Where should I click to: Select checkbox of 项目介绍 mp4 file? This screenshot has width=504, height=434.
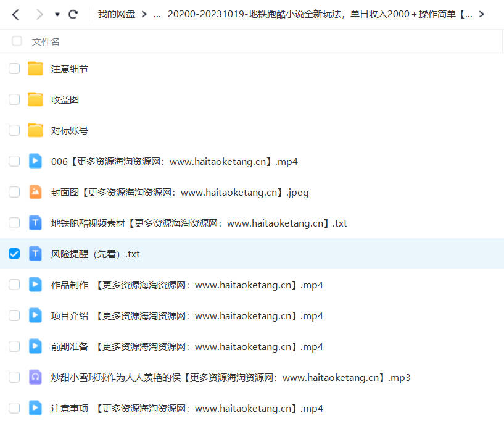click(x=14, y=315)
